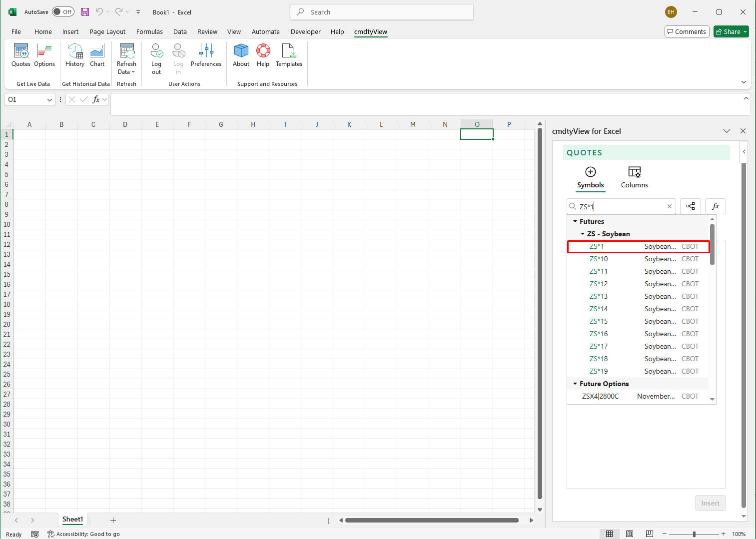Open the History data tool

pos(75,55)
